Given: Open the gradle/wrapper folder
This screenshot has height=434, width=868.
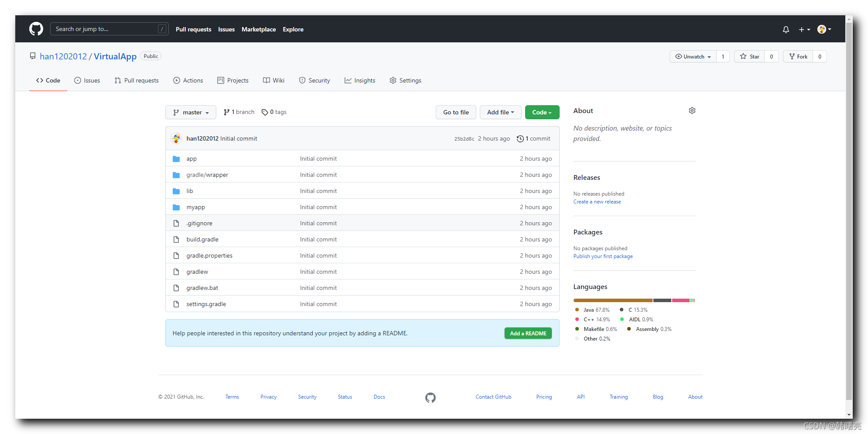Looking at the screenshot, I should tap(207, 175).
